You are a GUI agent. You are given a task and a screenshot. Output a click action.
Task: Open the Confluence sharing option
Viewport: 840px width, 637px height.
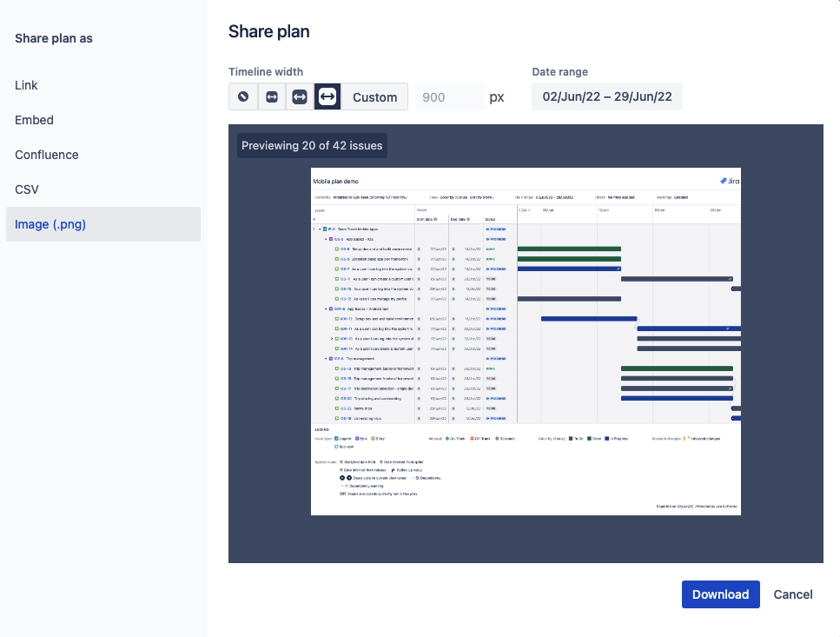[x=46, y=154]
